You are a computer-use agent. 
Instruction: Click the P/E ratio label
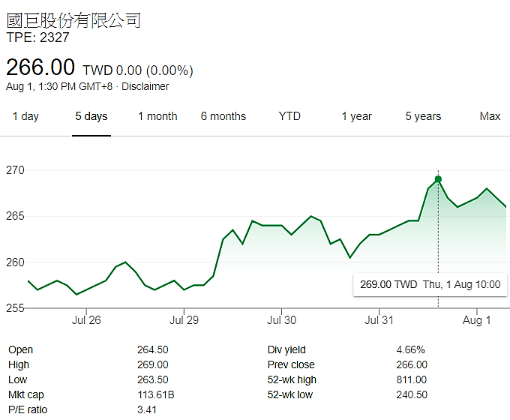pos(28,409)
